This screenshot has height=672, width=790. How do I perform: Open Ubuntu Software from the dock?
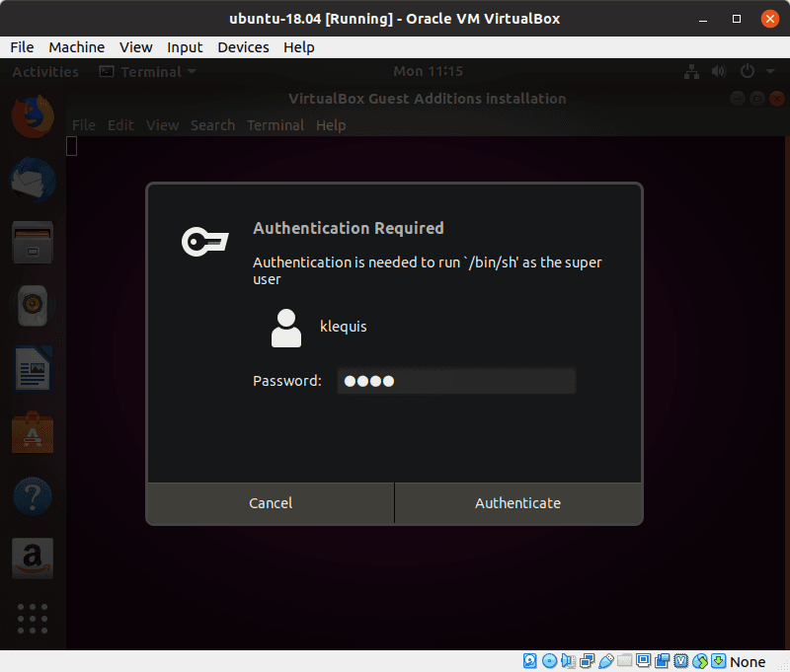click(x=33, y=432)
